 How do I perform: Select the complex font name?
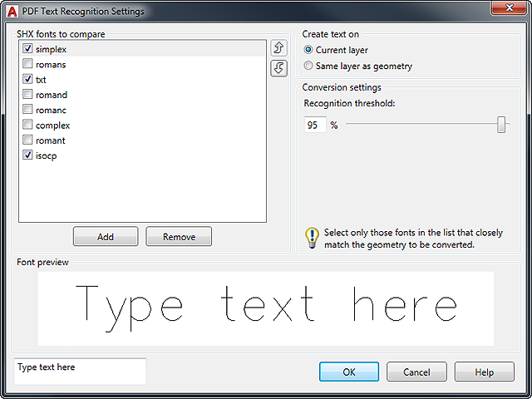(52, 126)
